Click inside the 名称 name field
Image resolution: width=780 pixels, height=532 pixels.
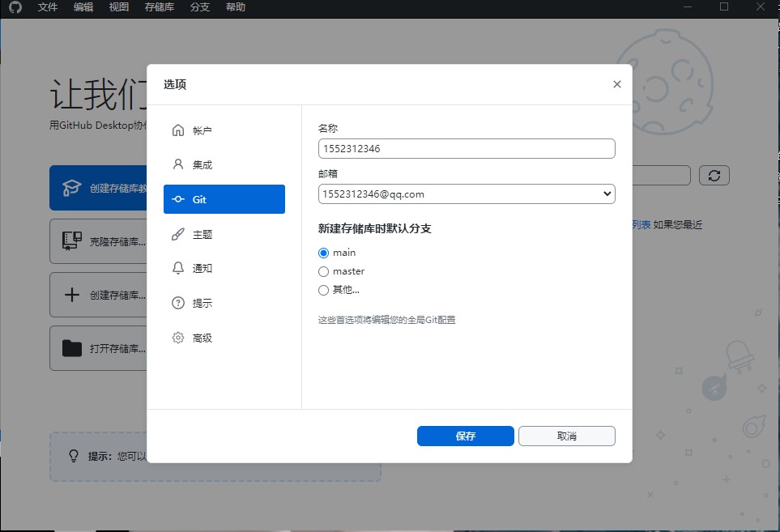466,148
